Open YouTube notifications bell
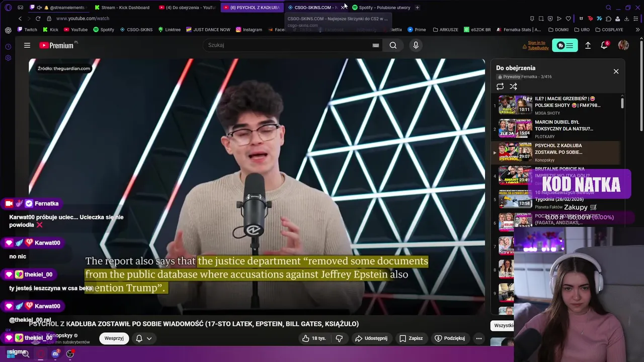Screen dimensions: 644x362 (604, 45)
